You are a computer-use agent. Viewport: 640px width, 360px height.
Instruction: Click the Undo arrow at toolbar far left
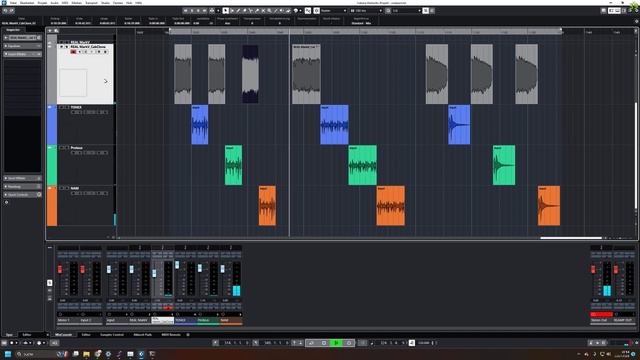[x=5, y=11]
